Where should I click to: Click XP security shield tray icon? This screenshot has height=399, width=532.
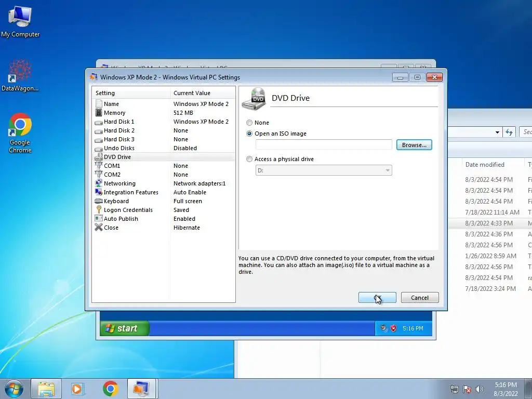click(394, 328)
